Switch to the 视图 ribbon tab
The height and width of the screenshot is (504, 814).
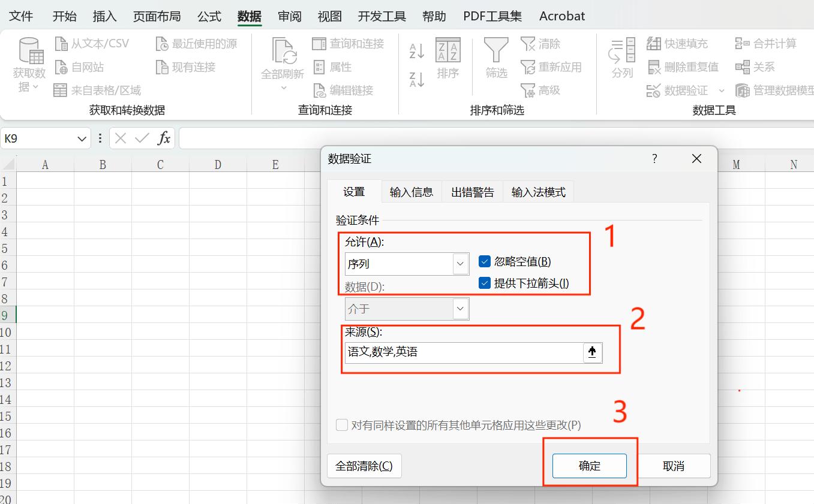[330, 16]
